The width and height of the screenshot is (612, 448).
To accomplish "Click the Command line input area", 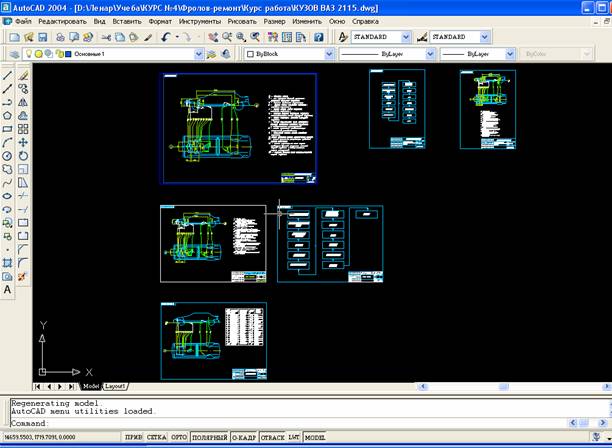I will tap(289, 423).
